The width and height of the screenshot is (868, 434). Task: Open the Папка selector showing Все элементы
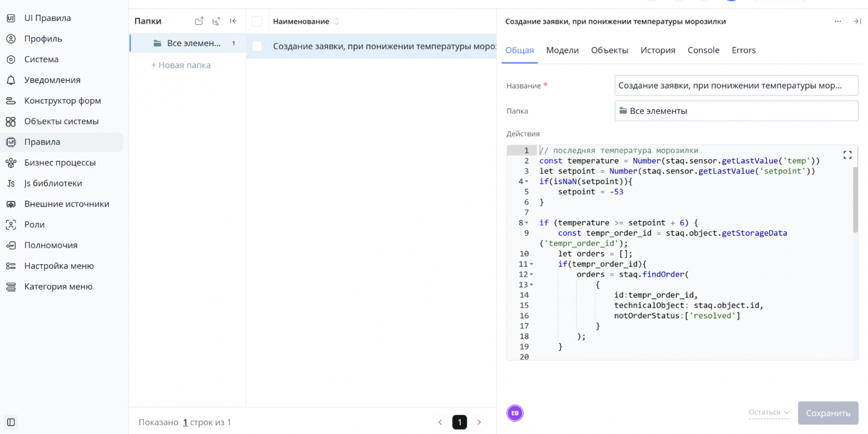[736, 111]
